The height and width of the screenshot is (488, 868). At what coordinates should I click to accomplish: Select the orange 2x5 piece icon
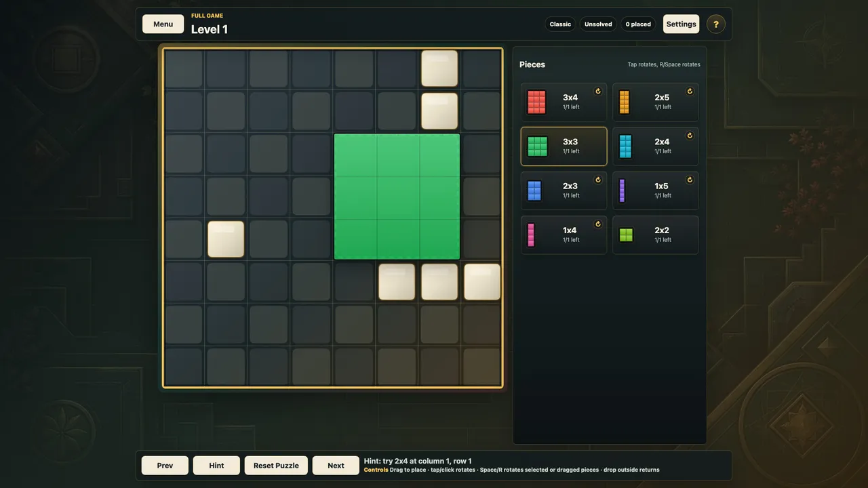pyautogui.click(x=625, y=102)
